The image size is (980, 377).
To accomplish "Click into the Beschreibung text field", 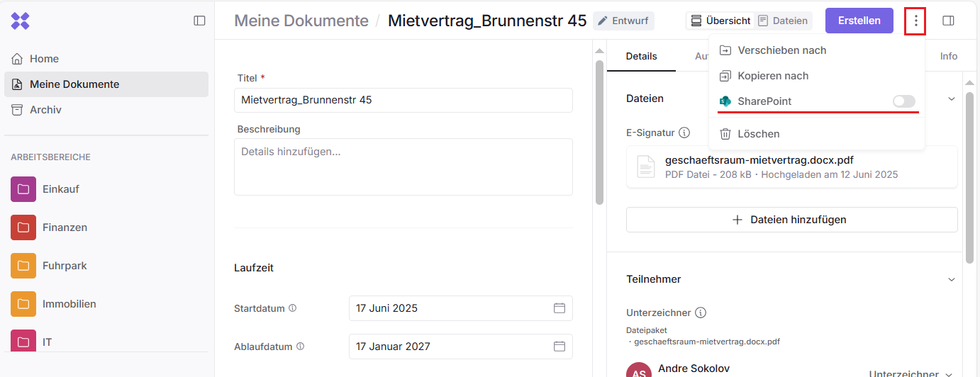I will pos(403,167).
